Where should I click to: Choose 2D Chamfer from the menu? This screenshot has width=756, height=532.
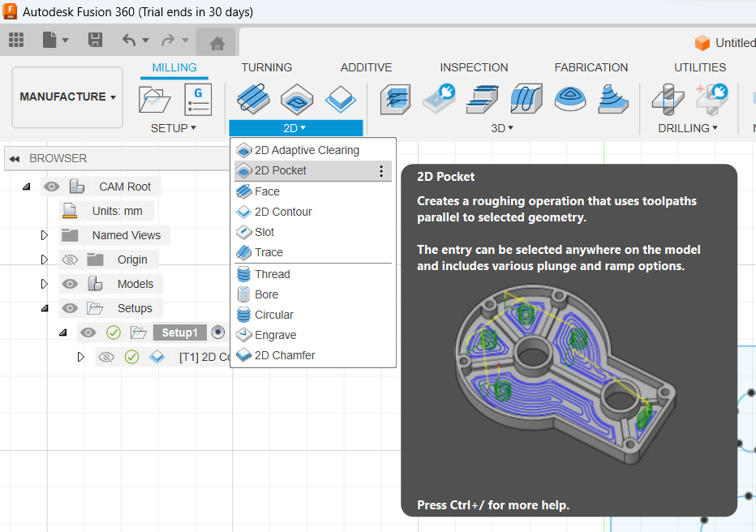coord(313,355)
